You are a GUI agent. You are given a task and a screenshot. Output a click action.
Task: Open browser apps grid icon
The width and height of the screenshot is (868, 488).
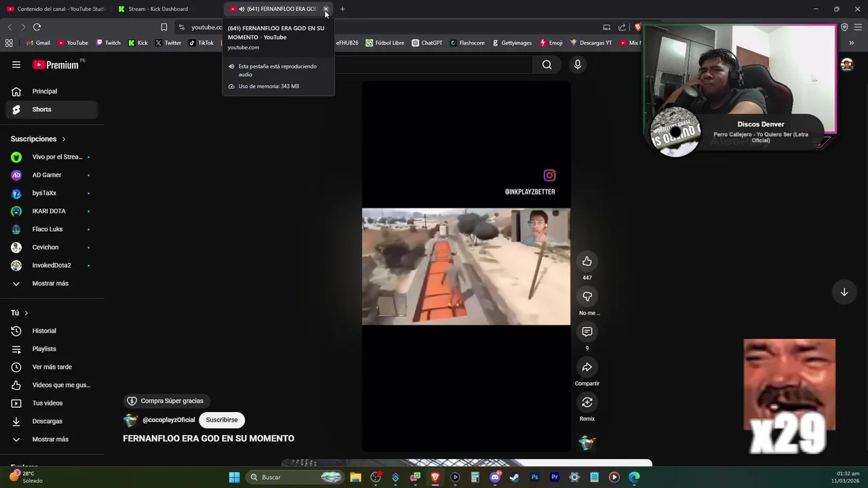click(x=9, y=43)
